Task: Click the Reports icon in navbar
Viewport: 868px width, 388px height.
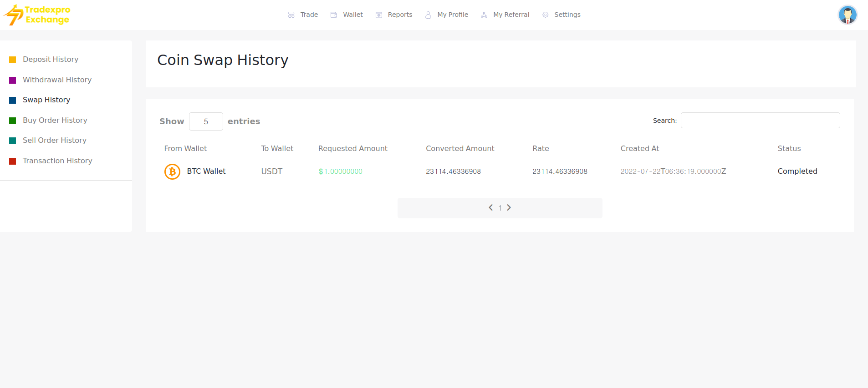Action: [x=378, y=15]
